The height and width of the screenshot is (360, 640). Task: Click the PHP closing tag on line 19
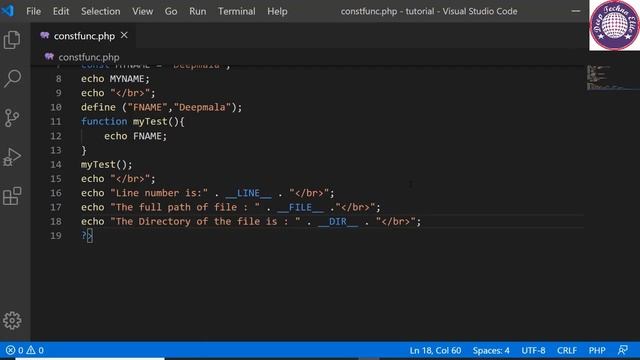click(87, 236)
